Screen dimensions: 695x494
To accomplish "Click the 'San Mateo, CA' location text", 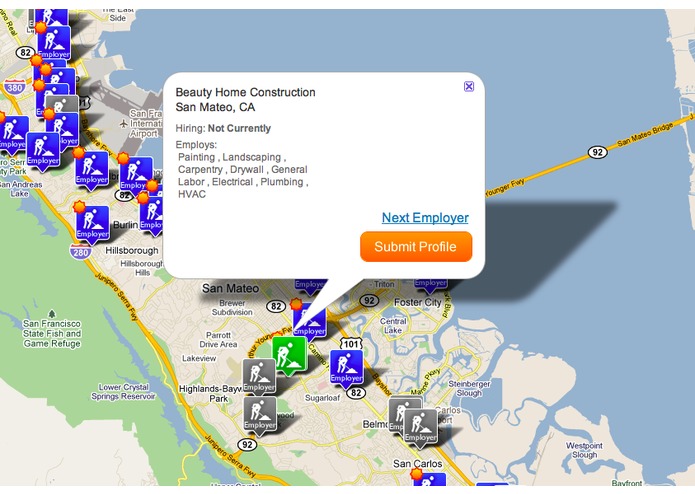I will (215, 107).
